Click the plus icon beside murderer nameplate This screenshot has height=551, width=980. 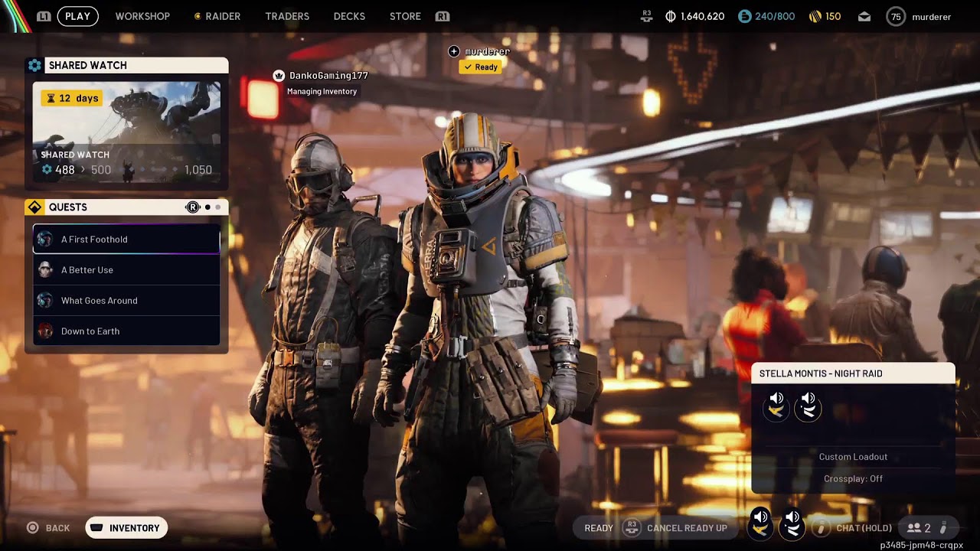pos(454,51)
